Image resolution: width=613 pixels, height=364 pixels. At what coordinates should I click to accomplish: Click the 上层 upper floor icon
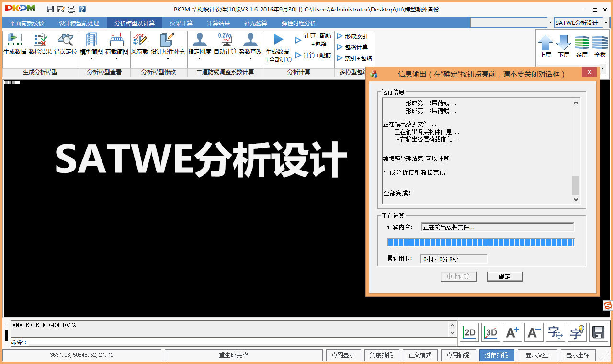tap(545, 45)
